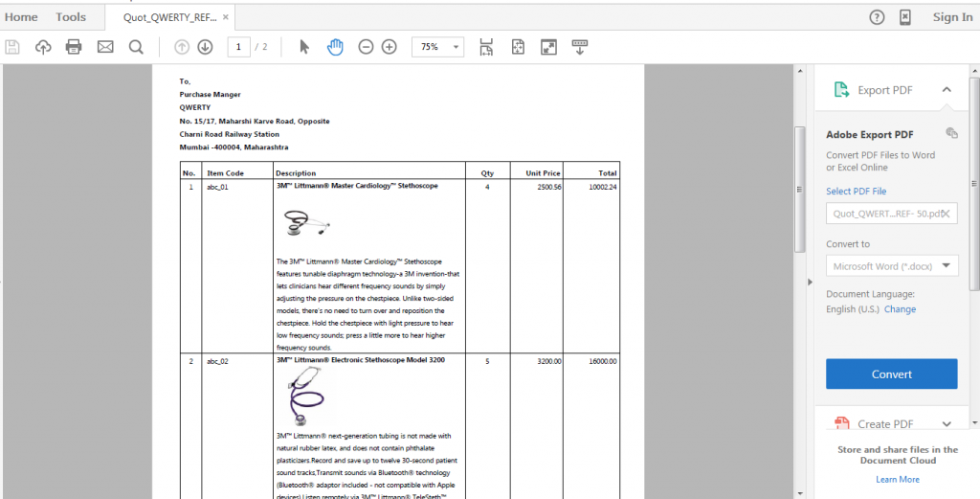Zoom out with the minus icon

pyautogui.click(x=366, y=47)
